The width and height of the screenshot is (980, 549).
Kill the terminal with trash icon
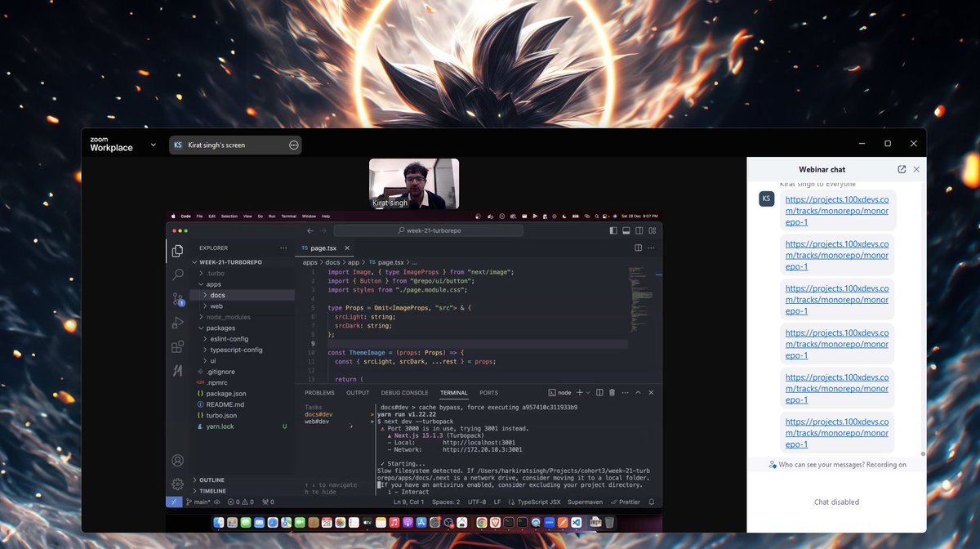coord(612,392)
